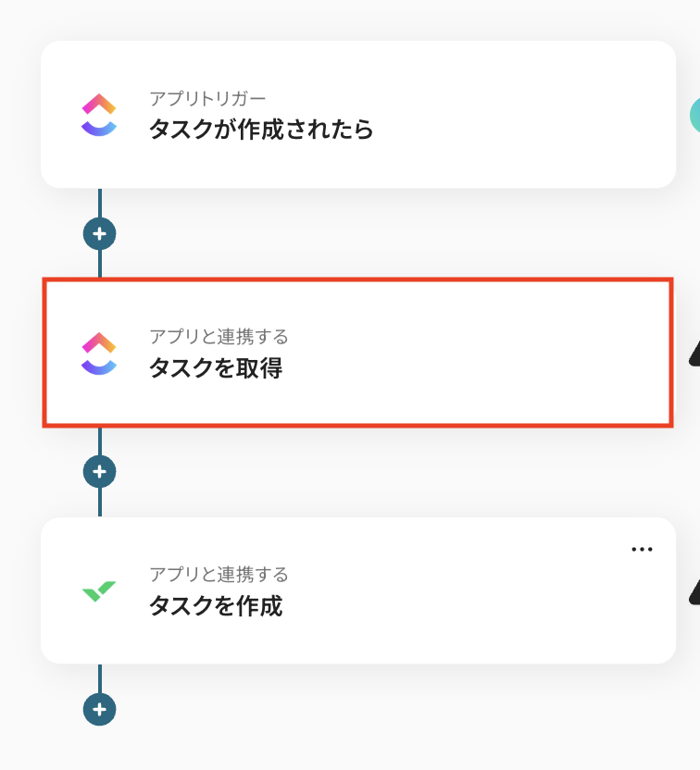This screenshot has width=700, height=770.
Task: Open the タスクが作成されたら trigger title
Action: click(x=261, y=130)
